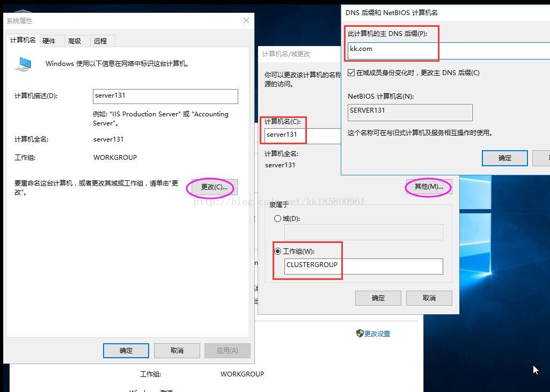550x392 pixels.
Task: Toggle 在域成员身份变化时更改主 DNS 后缀 checkbox
Action: click(x=351, y=72)
